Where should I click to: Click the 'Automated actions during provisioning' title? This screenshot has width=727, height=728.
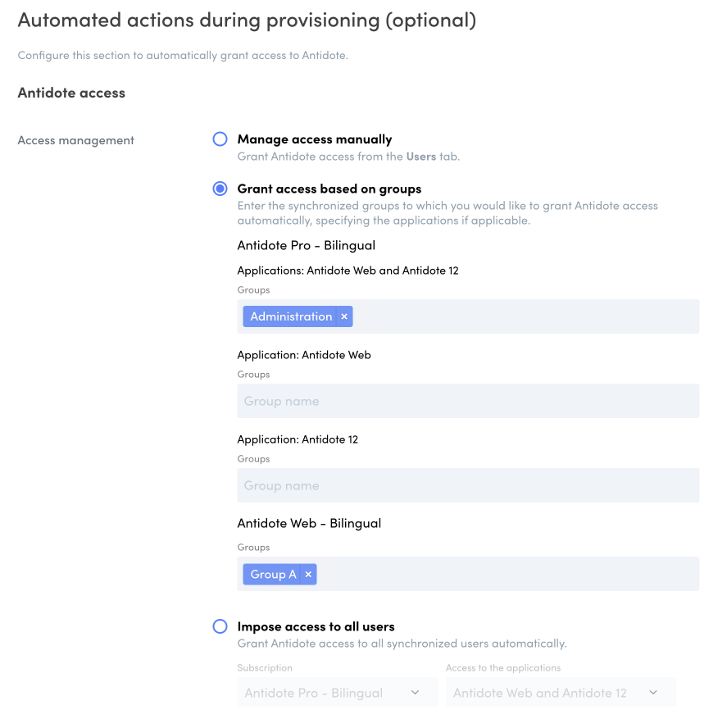click(247, 20)
